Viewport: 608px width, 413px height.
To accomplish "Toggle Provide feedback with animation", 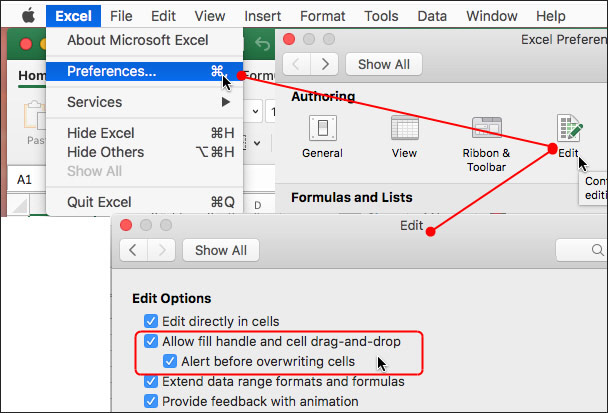I will (x=151, y=401).
